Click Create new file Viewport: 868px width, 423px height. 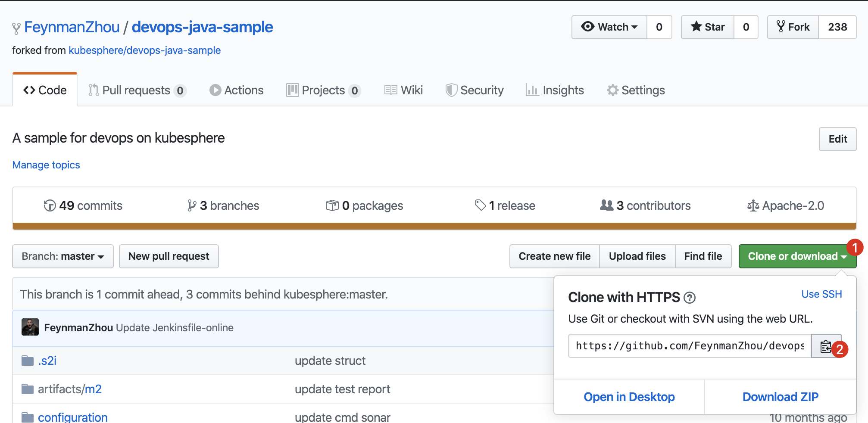(555, 256)
